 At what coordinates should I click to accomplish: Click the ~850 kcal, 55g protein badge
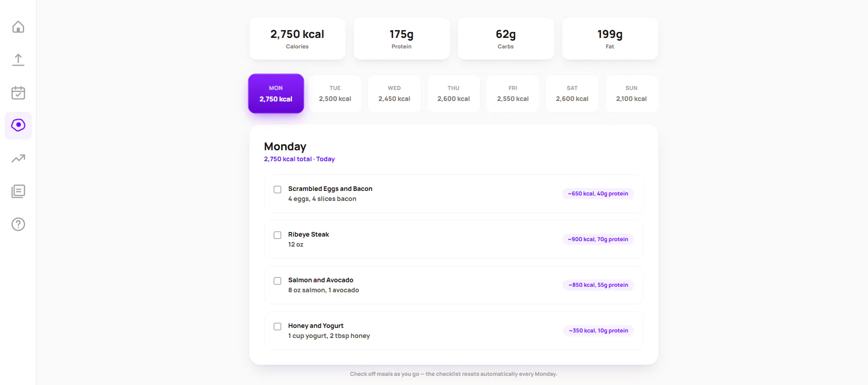598,285
